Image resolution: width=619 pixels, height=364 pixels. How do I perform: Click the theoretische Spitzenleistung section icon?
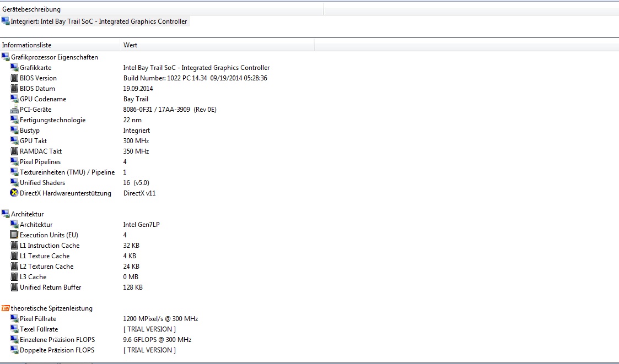click(x=6, y=308)
